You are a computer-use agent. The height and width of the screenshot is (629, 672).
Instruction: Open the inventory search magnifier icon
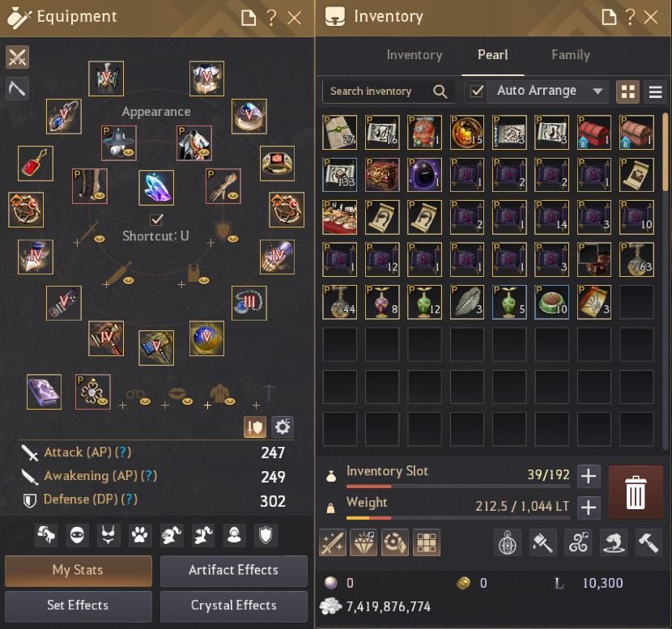[440, 91]
